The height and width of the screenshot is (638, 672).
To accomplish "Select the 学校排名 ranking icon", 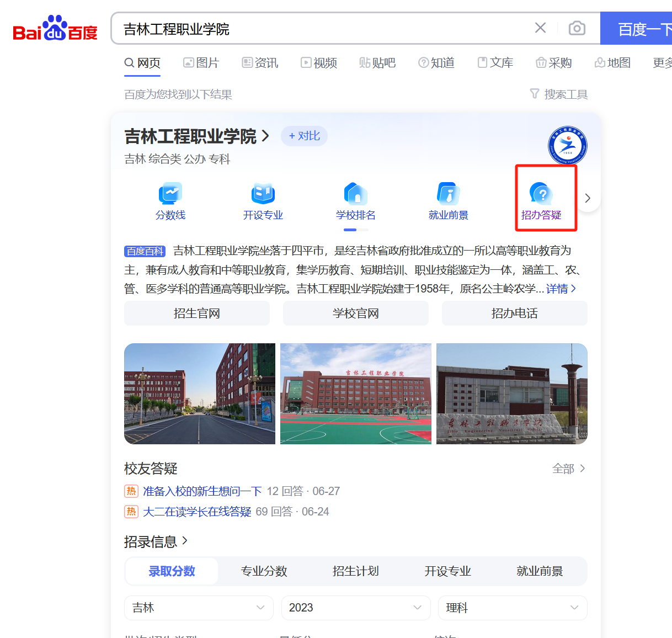I will click(x=356, y=194).
